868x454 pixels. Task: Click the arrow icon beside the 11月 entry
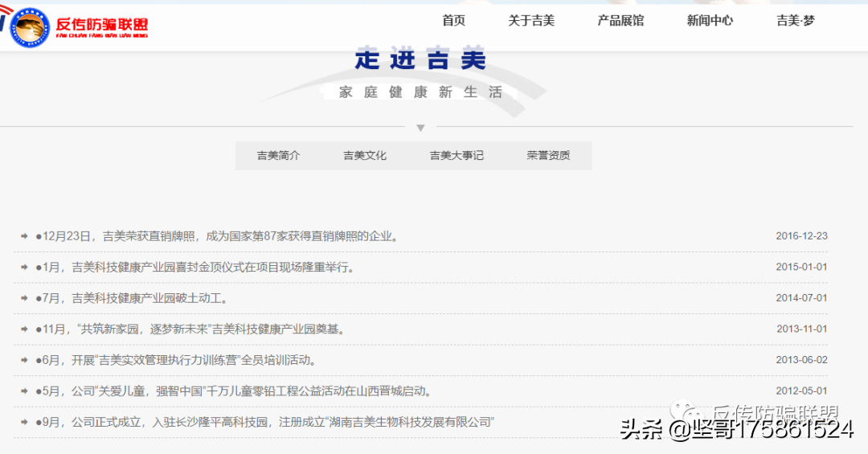[x=24, y=329]
